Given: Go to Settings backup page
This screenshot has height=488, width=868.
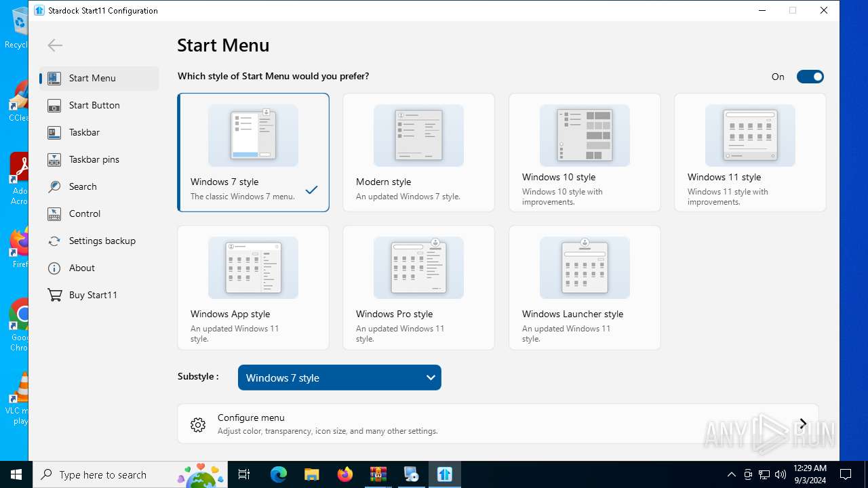Looking at the screenshot, I should coord(99,241).
